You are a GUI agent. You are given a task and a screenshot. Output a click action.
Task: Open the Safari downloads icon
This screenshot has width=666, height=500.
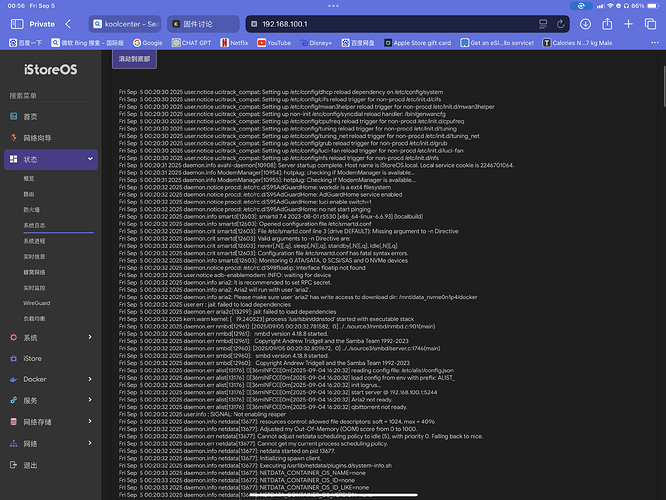pyautogui.click(x=587, y=23)
